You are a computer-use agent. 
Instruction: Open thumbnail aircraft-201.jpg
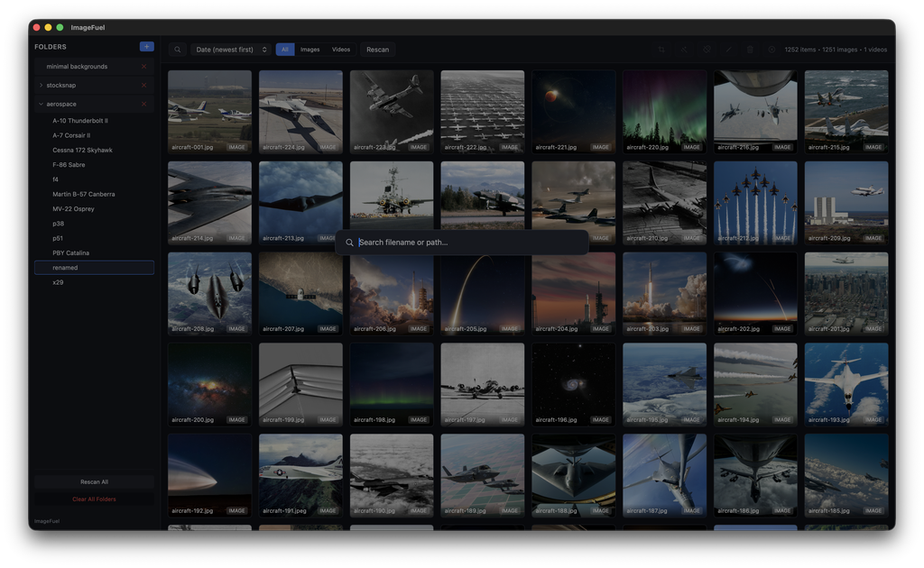(846, 294)
